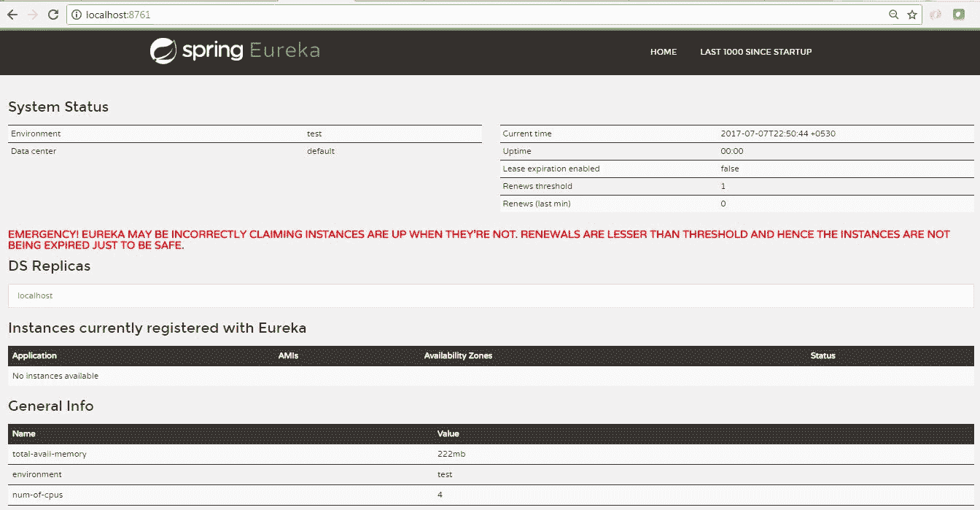Click the Uptime label
This screenshot has height=510, width=980.
point(517,151)
